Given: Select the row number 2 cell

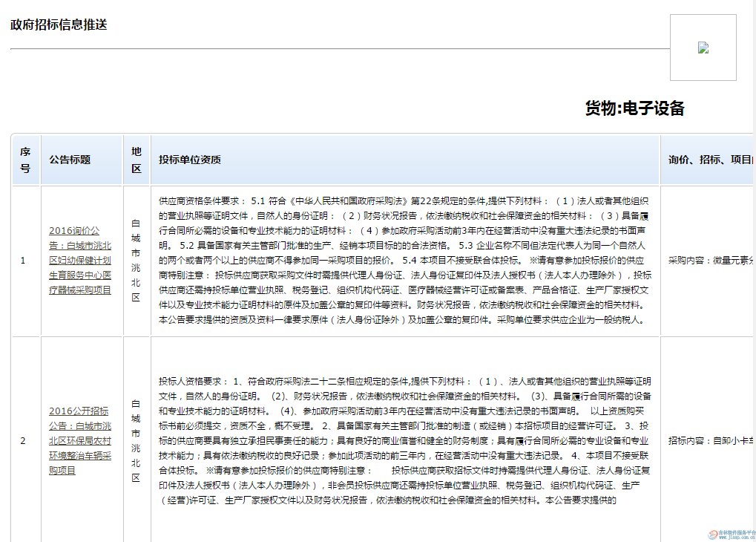Looking at the screenshot, I should (23, 440).
